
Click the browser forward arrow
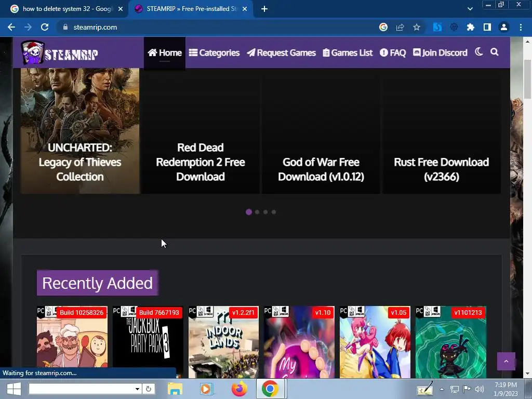[x=28, y=27]
